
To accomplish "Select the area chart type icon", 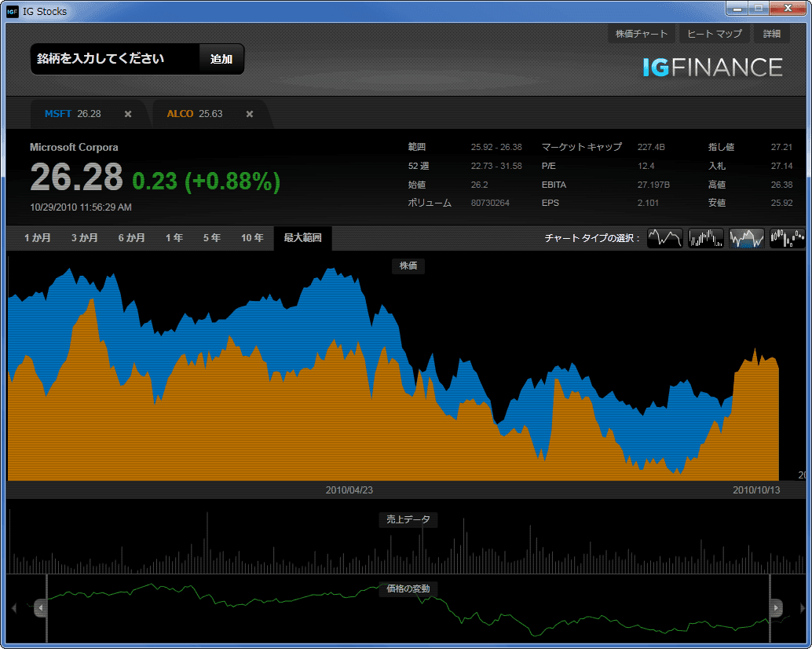I will (747, 238).
